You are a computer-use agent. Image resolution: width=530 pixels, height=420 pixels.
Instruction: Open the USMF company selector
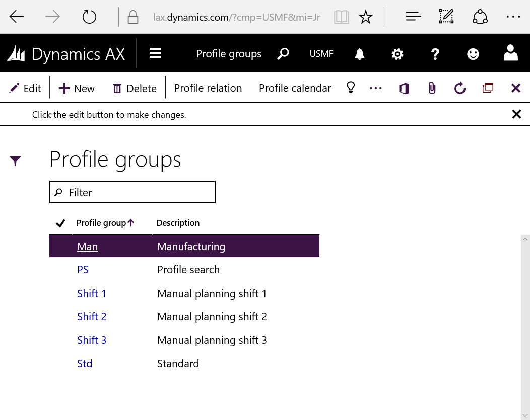point(321,53)
